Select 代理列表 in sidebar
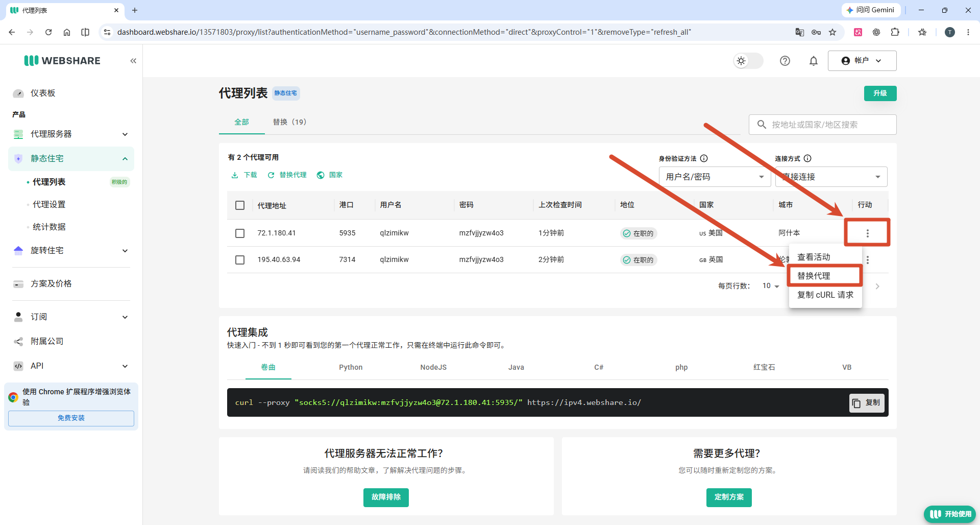The image size is (980, 525). tap(49, 182)
